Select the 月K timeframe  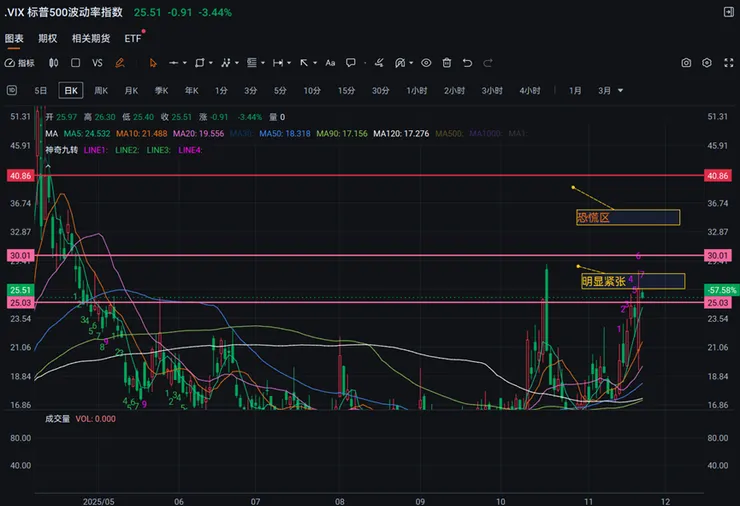[x=131, y=90]
